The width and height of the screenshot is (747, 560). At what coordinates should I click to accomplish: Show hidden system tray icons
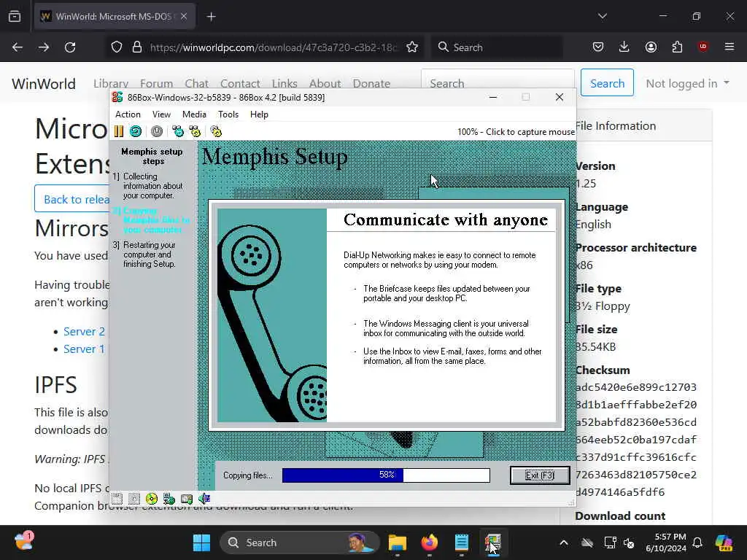tap(564, 542)
